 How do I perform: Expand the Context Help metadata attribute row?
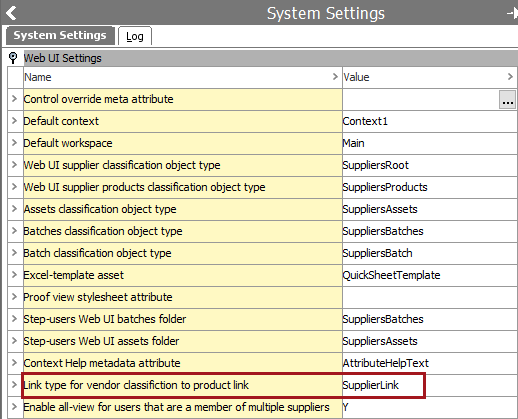coord(14,363)
